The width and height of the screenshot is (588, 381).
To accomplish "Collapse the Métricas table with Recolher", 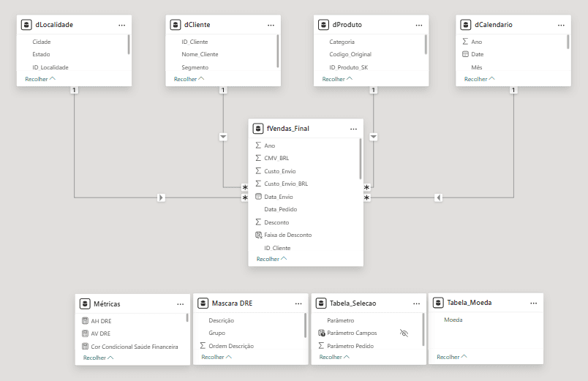I will (x=98, y=358).
